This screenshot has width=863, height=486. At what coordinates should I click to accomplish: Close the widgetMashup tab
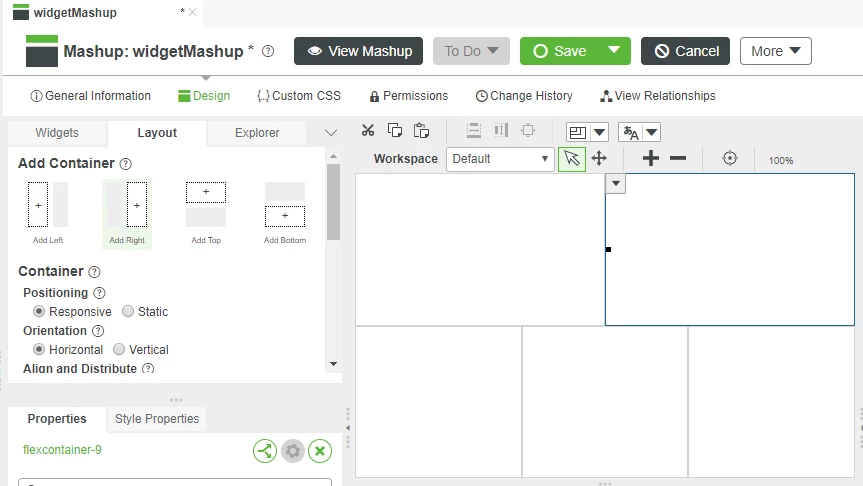pos(192,12)
